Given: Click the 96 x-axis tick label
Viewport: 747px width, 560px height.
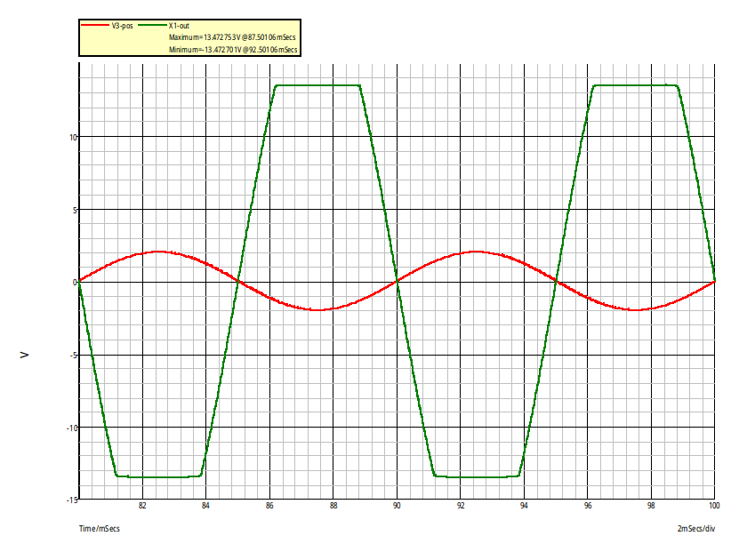Looking at the screenshot, I should (x=588, y=506).
